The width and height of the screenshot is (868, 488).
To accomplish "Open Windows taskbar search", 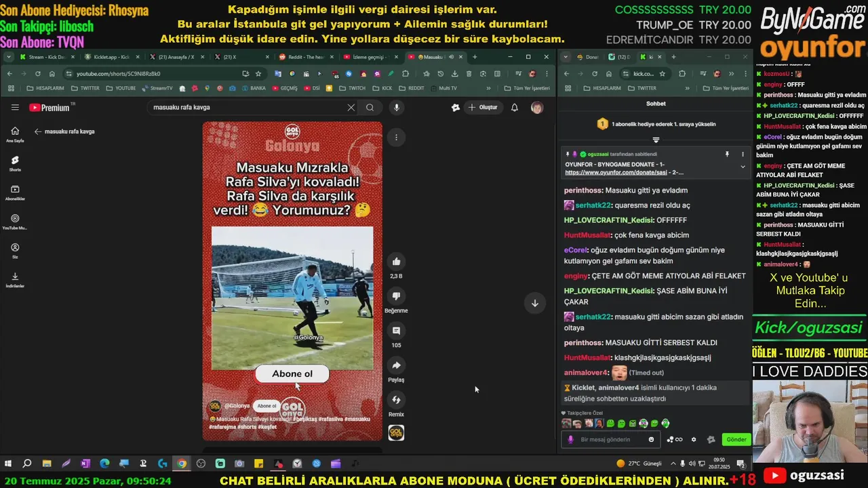I will click(27, 464).
